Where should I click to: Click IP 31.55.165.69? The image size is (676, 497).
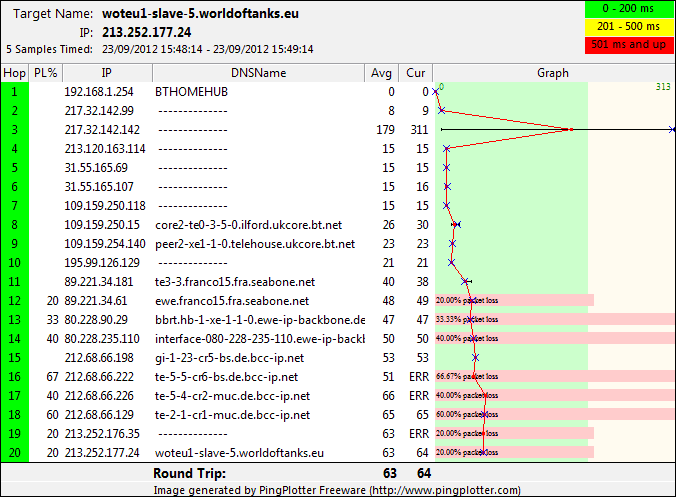click(96, 168)
